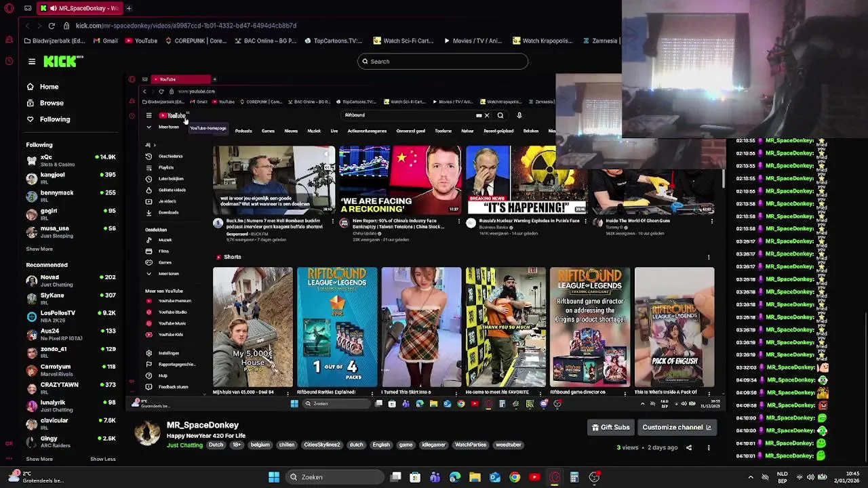The image size is (868, 488).
Task: Mute the MR_SpaceDonkey tab audio icon
Action: coord(54,8)
